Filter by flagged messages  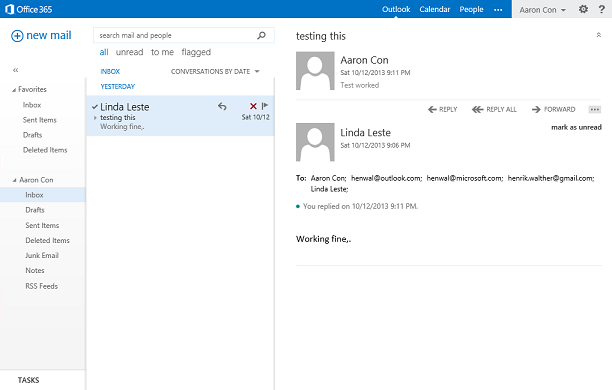(x=196, y=52)
